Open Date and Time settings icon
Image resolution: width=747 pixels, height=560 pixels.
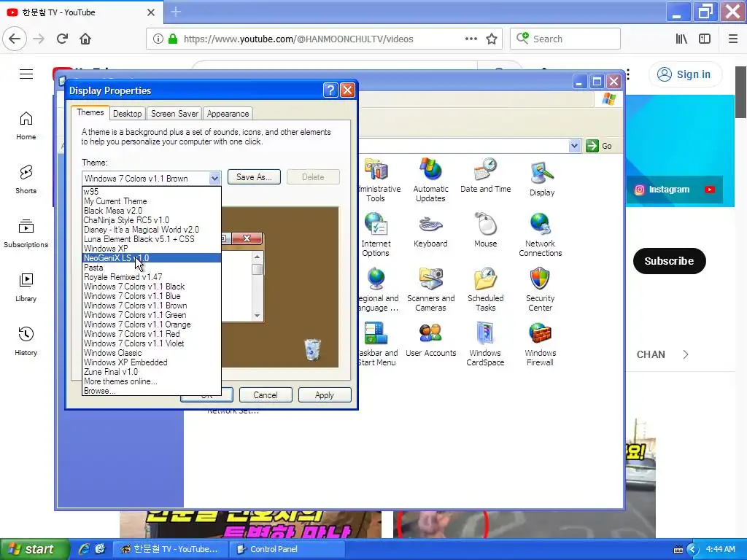(485, 175)
